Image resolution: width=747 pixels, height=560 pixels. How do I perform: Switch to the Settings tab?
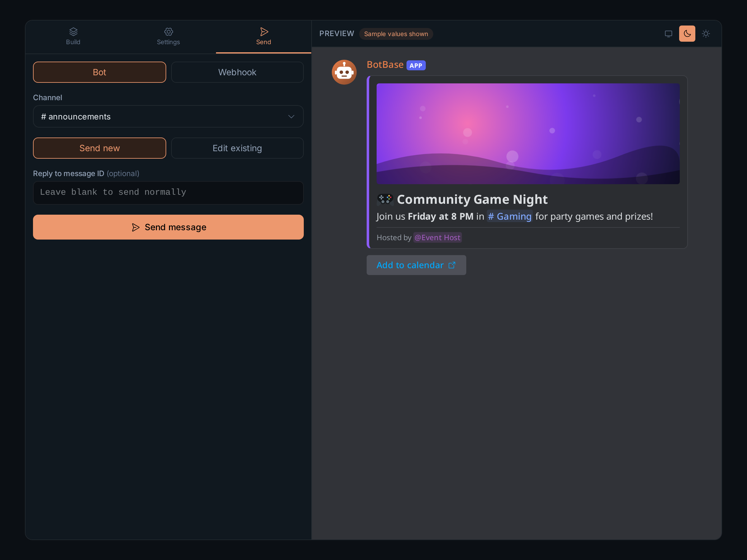[168, 37]
